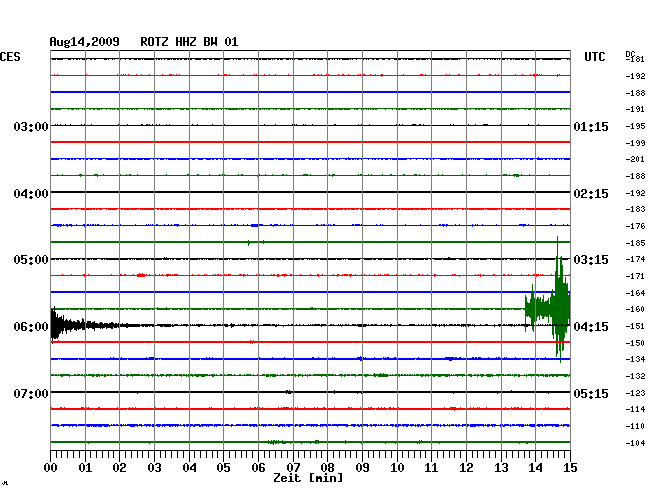Viewport: 650px width, 494px height.
Task: Click the DC offset value -104
Action: (x=635, y=443)
